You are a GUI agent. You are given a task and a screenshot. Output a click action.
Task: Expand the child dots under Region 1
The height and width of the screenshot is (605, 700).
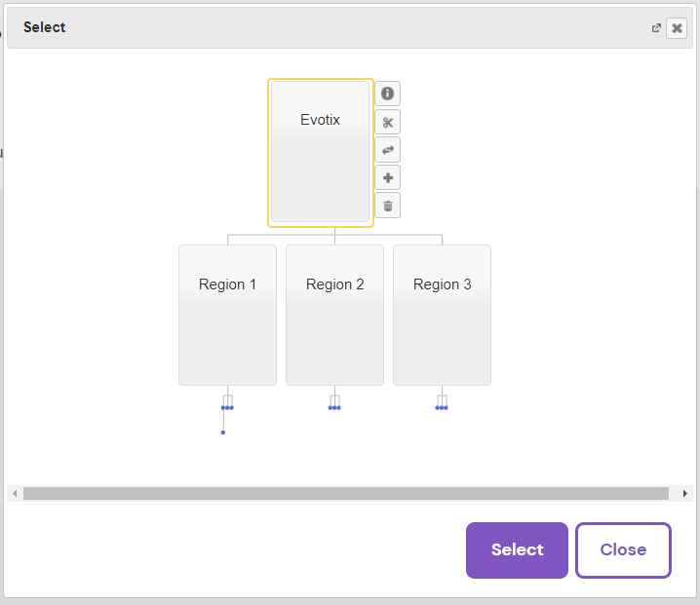coord(227,407)
